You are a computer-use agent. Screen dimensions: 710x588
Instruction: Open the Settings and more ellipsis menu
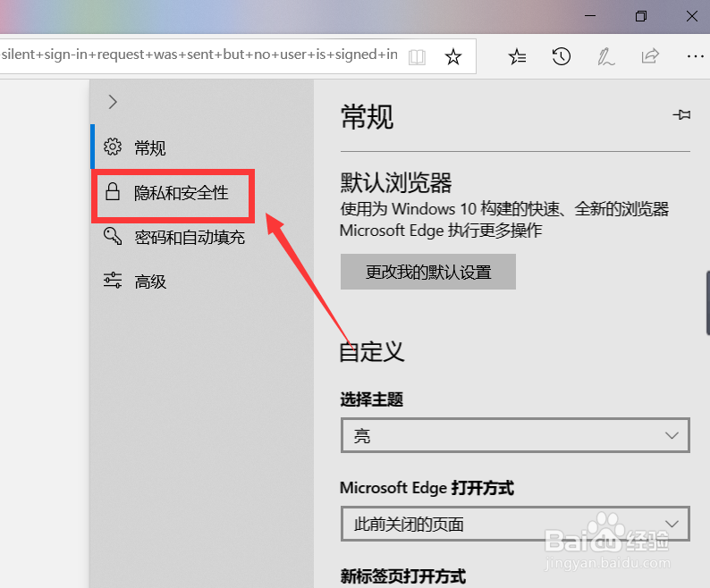[x=695, y=56]
